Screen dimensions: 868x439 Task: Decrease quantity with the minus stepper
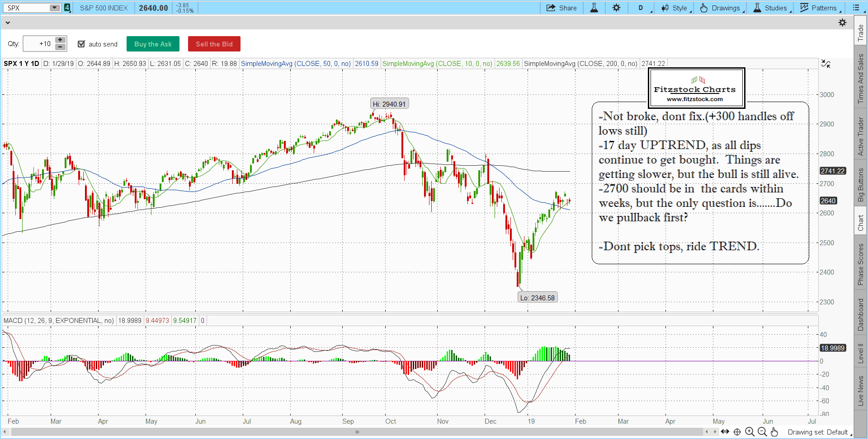coord(60,47)
